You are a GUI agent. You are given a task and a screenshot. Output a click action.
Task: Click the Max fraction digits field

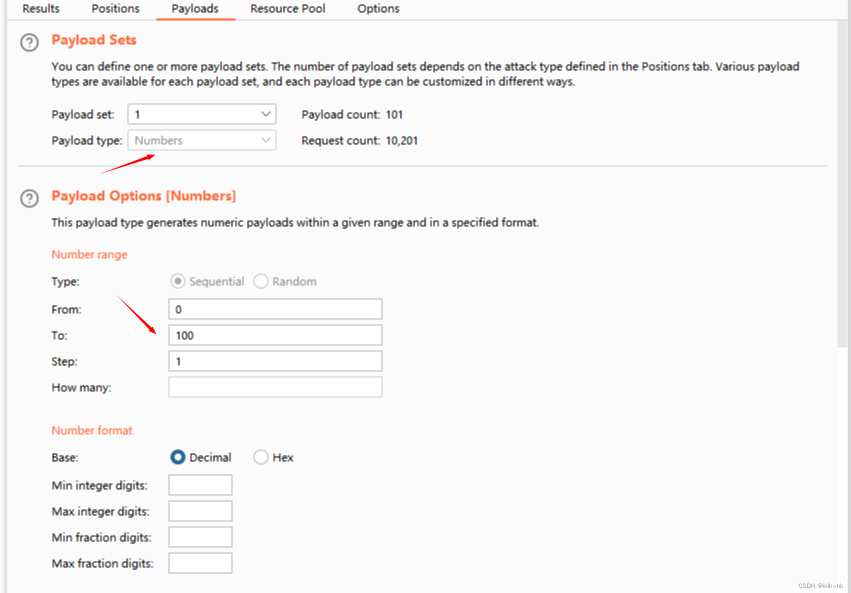pyautogui.click(x=200, y=563)
